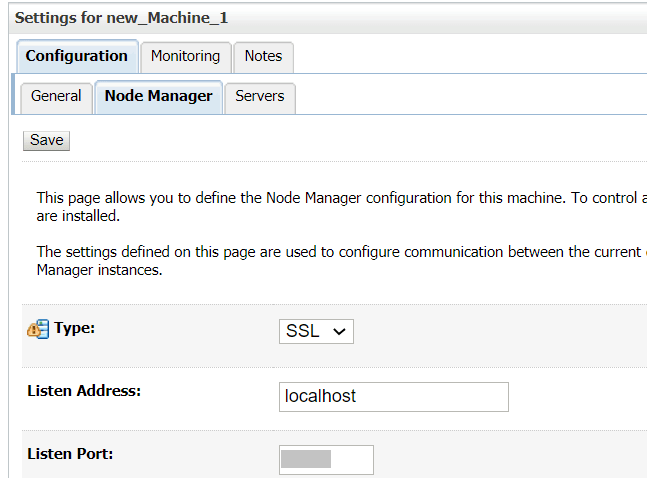The height and width of the screenshot is (478, 647).
Task: Focus the Listen Address text field
Action: pyautogui.click(x=394, y=396)
